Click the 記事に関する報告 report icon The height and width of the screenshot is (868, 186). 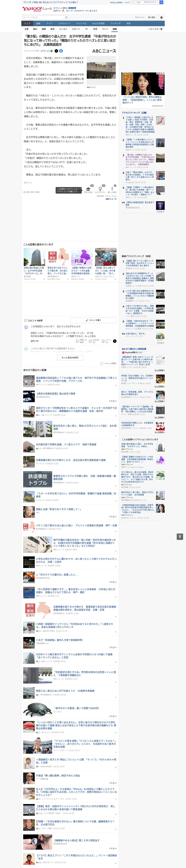pos(32,192)
